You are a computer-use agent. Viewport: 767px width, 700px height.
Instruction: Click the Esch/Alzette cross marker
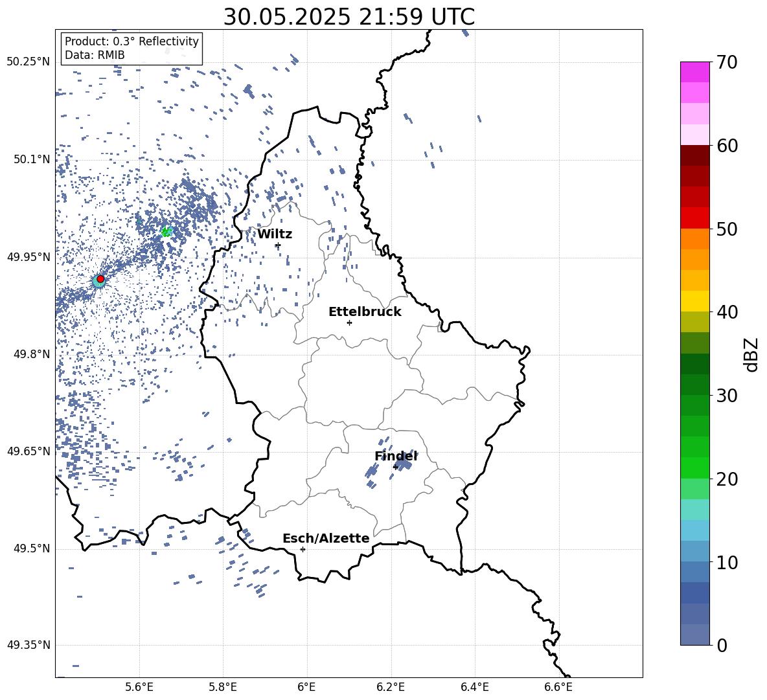[x=303, y=549]
